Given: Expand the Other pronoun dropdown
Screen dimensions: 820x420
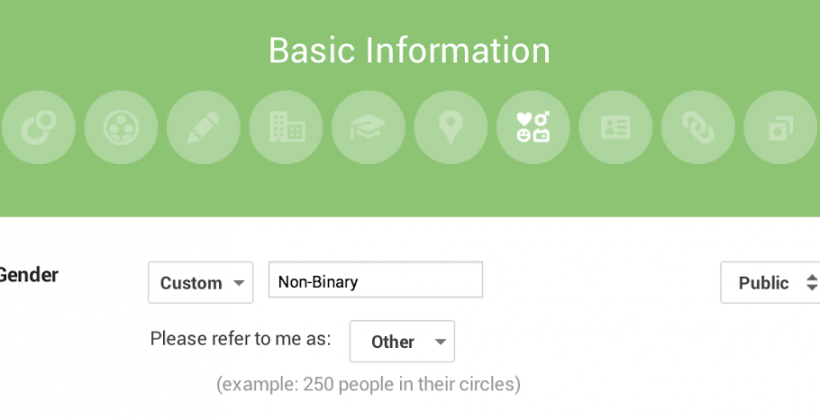Looking at the screenshot, I should coord(402,341).
